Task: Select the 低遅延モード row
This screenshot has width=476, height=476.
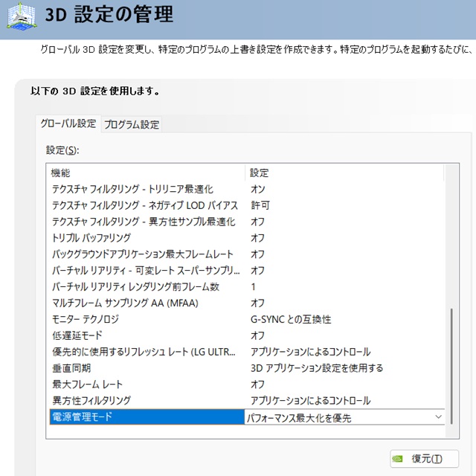Action: click(x=246, y=335)
